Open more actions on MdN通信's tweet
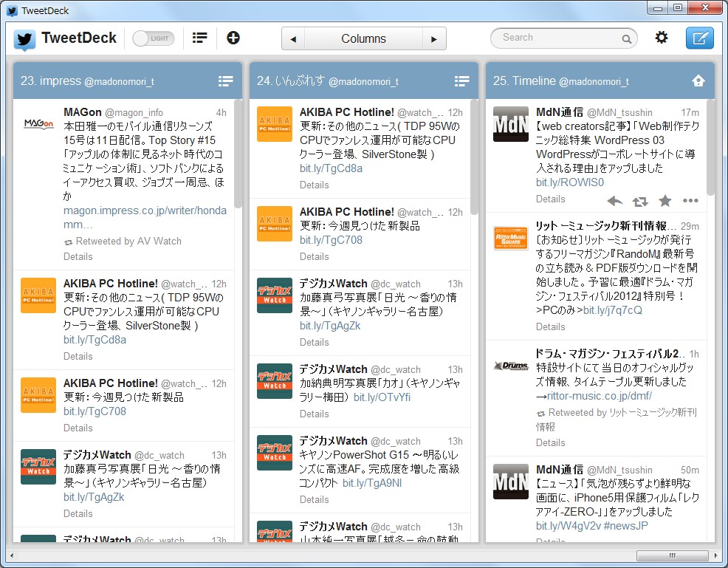728x568 pixels. coord(690,200)
